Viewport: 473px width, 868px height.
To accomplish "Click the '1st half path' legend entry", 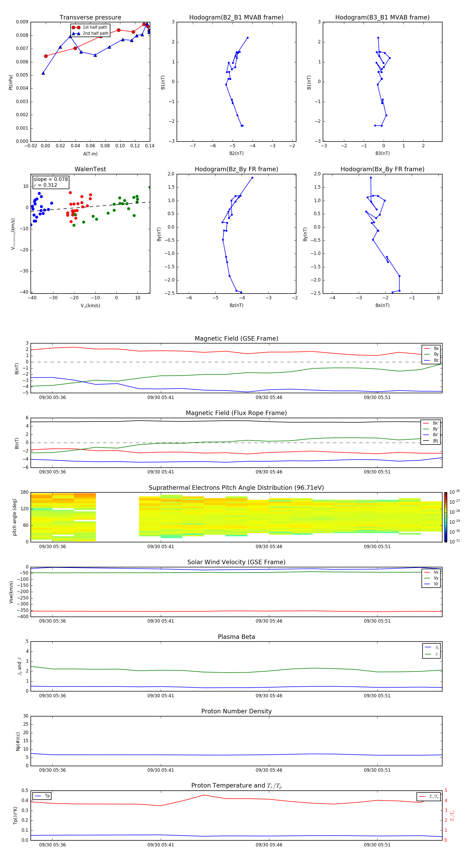I will (x=90, y=27).
